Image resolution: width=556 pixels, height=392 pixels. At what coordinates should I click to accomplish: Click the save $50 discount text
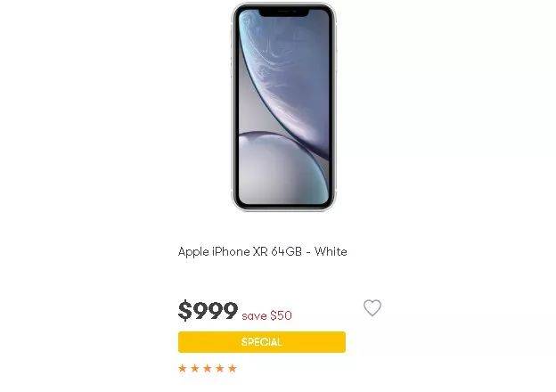pos(267,315)
